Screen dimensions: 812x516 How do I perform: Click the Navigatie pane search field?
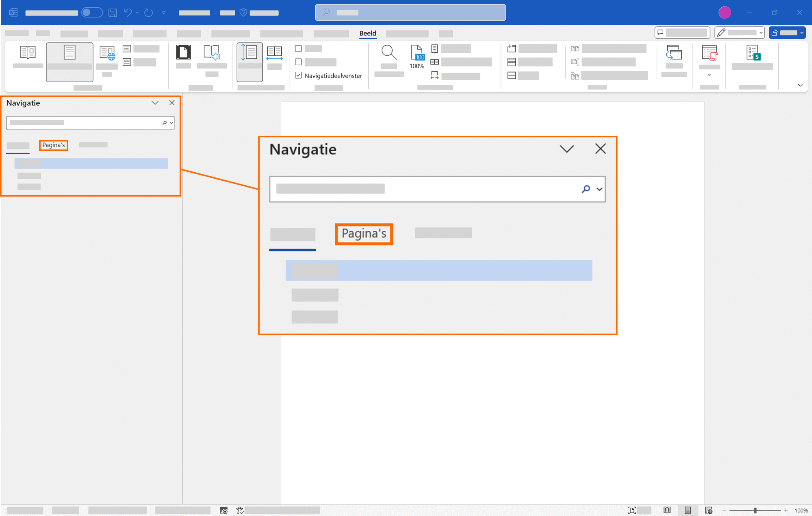pyautogui.click(x=84, y=122)
